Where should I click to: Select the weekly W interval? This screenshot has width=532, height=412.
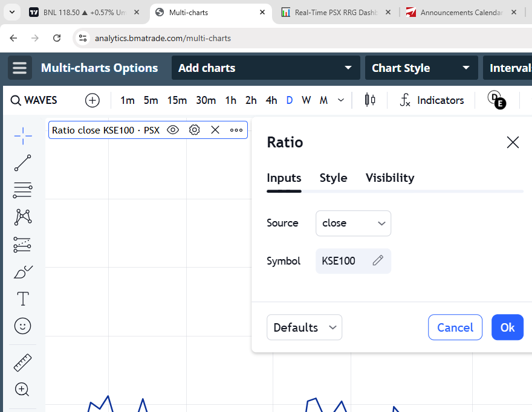click(307, 100)
